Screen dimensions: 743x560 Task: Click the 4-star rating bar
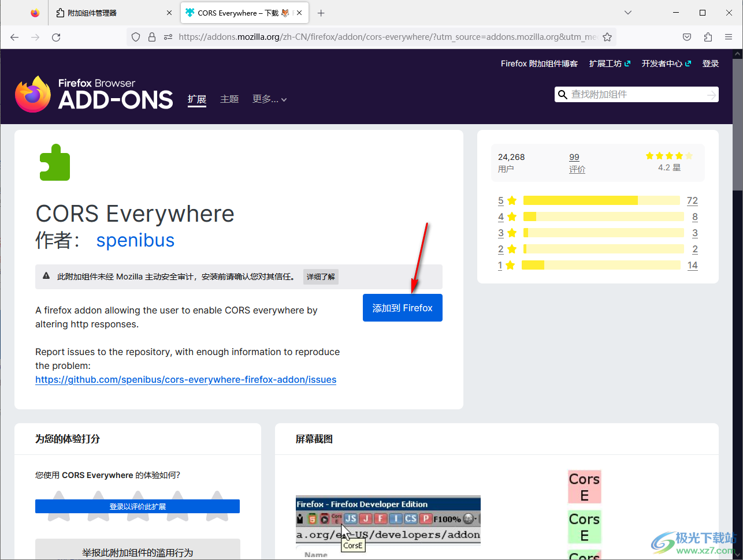coord(603,216)
